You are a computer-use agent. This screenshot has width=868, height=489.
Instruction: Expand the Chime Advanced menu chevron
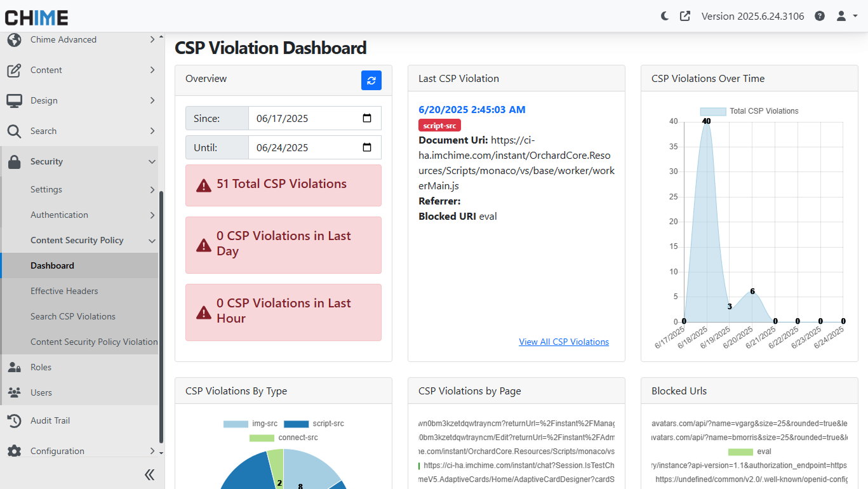[152, 39]
